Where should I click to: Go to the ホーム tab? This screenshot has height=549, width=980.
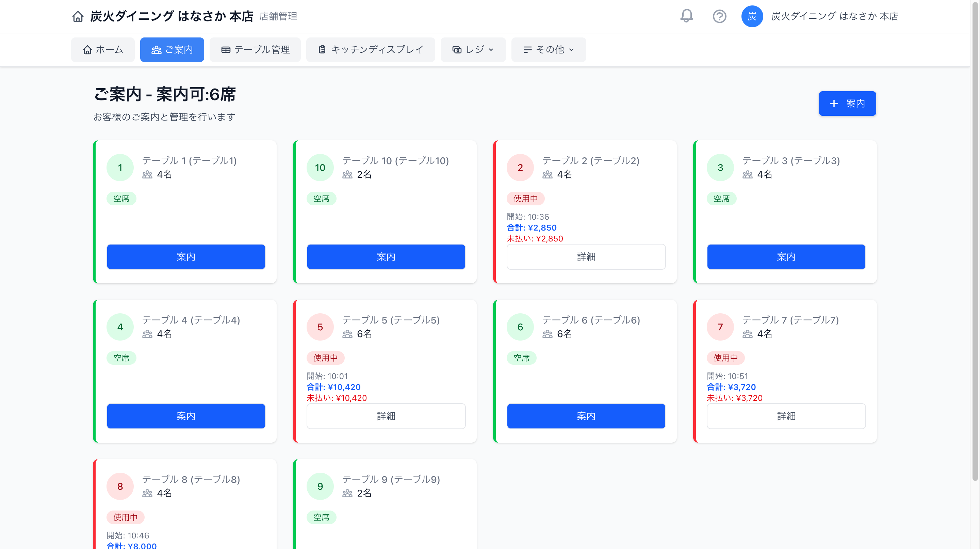point(103,50)
